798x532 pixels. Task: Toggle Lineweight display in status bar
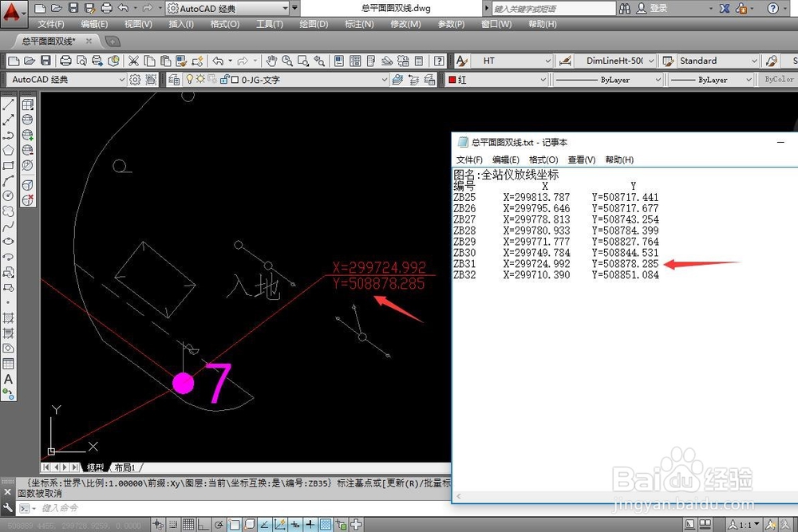click(310, 524)
